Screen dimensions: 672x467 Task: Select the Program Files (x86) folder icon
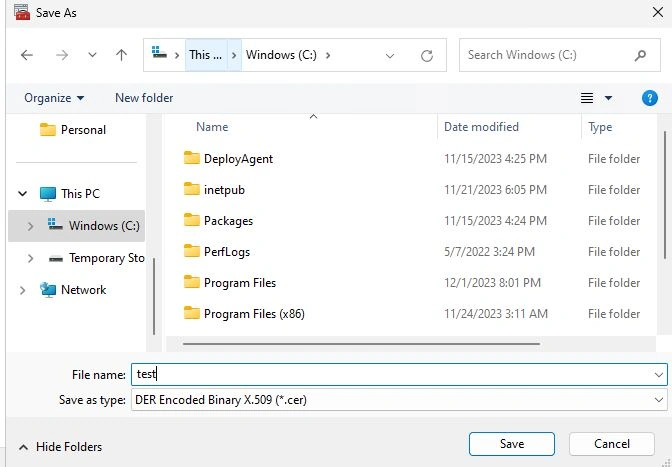[x=192, y=313]
